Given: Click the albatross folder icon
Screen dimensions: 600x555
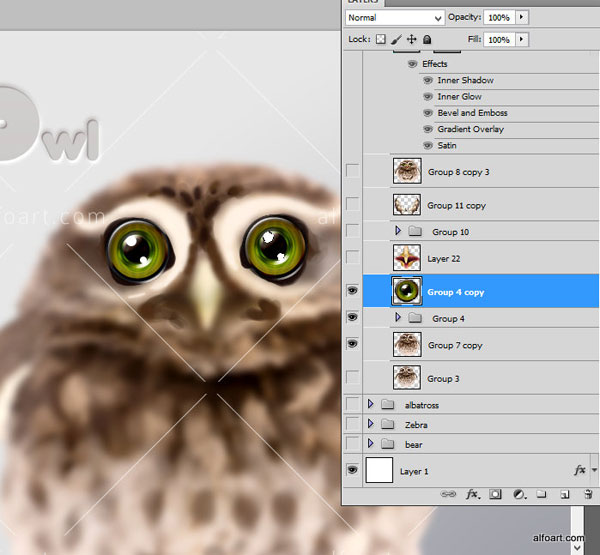Looking at the screenshot, I should pyautogui.click(x=388, y=404).
